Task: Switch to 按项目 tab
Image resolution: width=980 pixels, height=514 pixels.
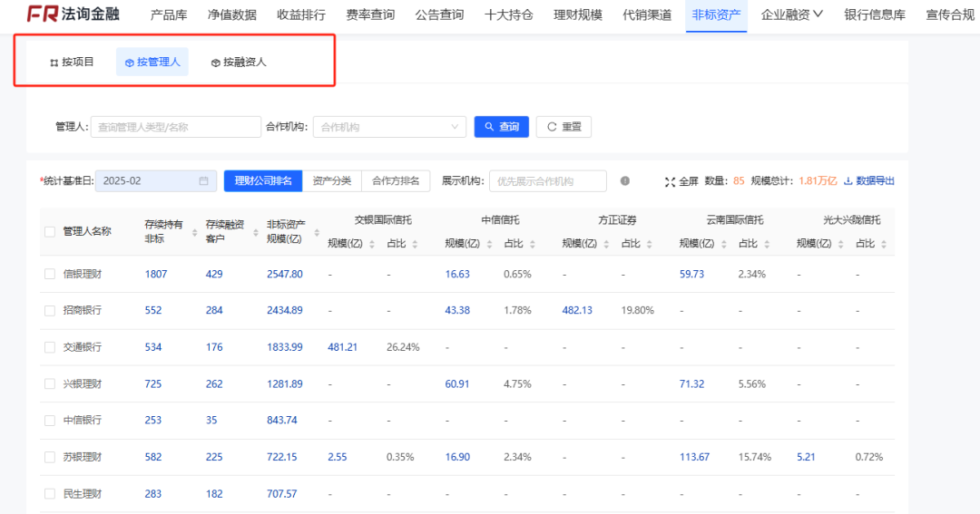Action: tap(72, 62)
